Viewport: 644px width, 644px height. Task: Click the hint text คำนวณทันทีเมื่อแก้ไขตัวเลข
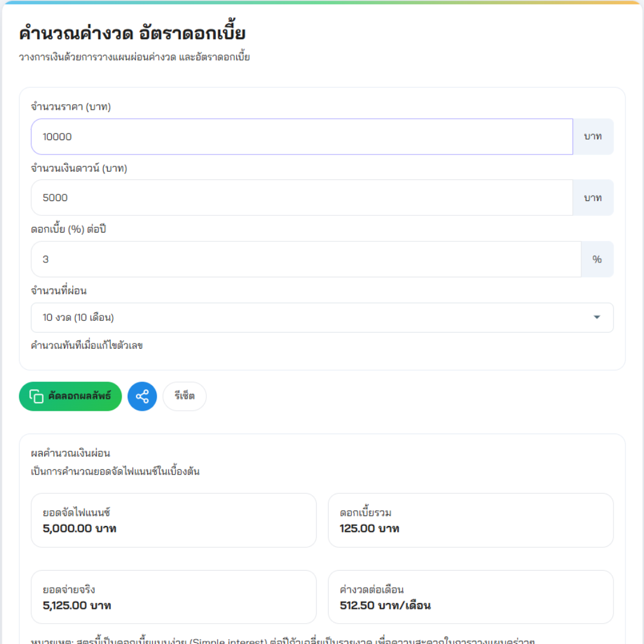pyautogui.click(x=86, y=345)
